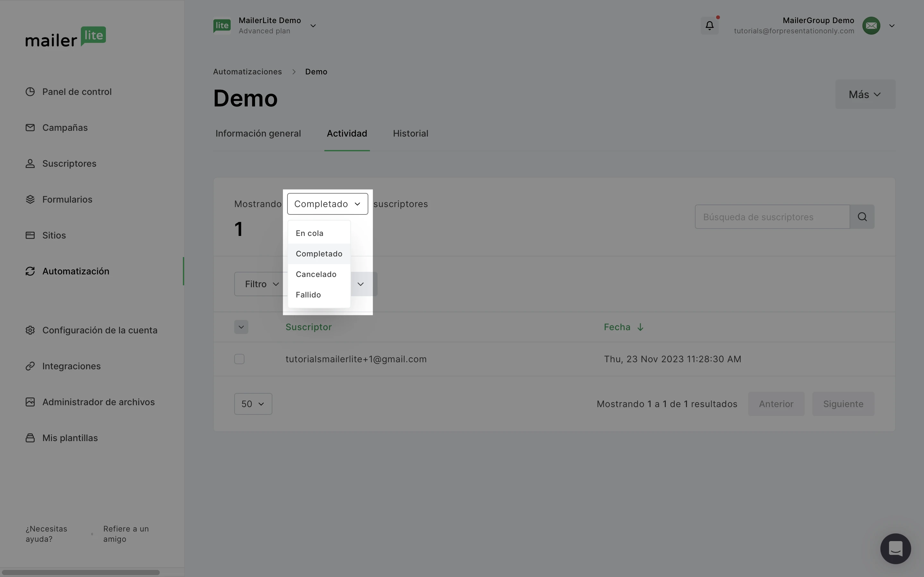Open the select-all checkbox dropdown in header
This screenshot has width=924, height=577.
[x=241, y=327]
